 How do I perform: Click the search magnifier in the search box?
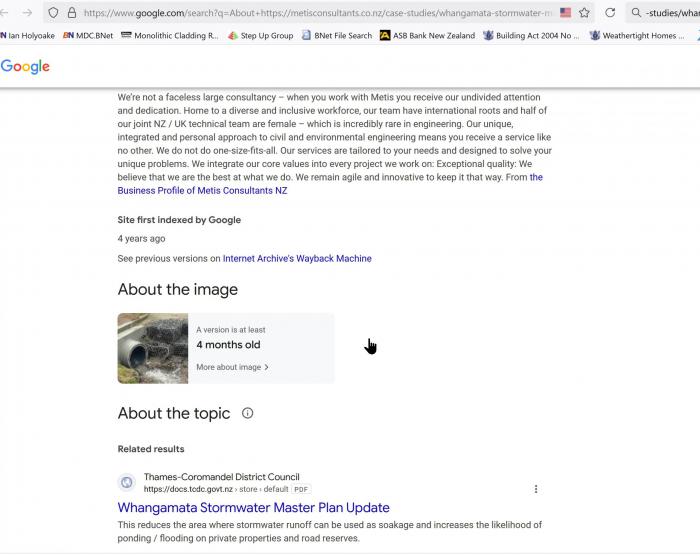click(636, 13)
